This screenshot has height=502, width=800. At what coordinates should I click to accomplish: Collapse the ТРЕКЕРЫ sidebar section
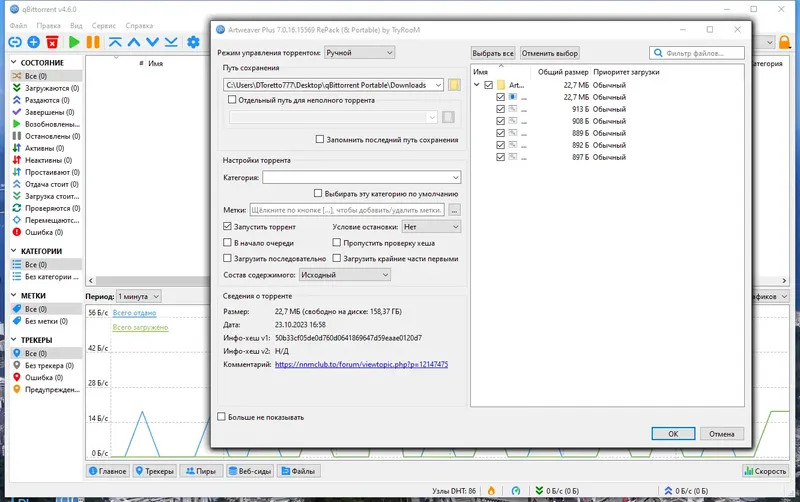coord(14,340)
